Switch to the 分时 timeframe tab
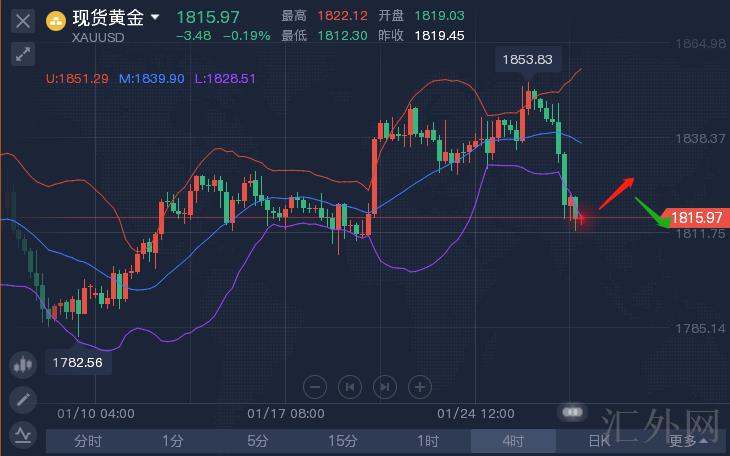730x456 pixels. [88, 440]
